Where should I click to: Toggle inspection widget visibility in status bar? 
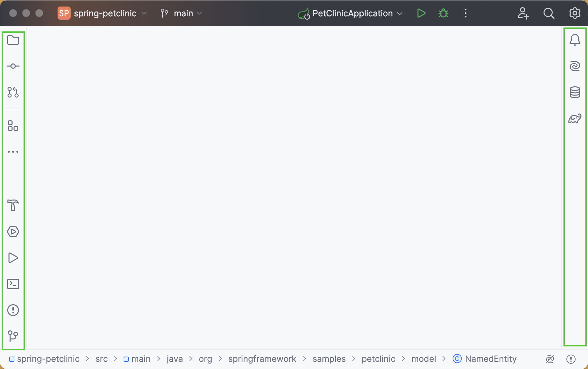coord(571,359)
